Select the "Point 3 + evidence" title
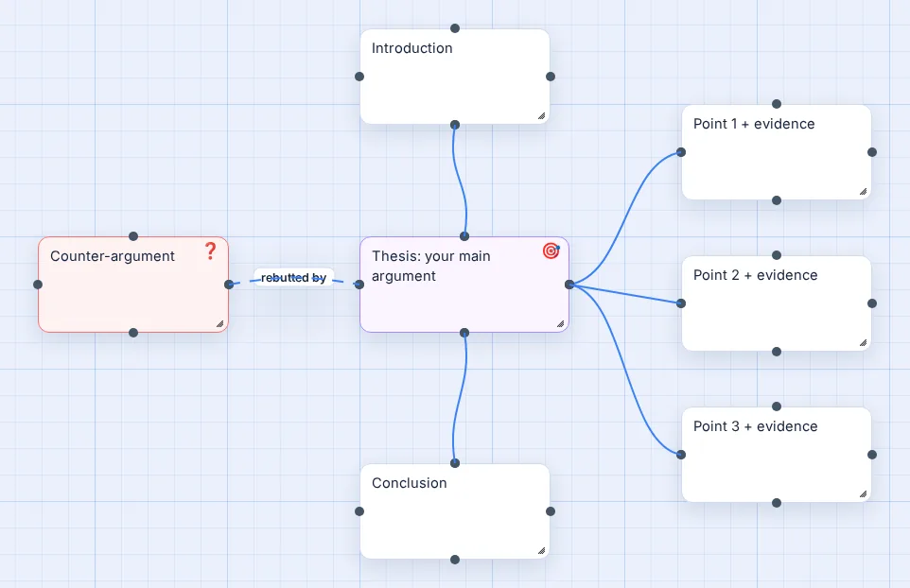The height and width of the screenshot is (588, 910). (x=756, y=426)
